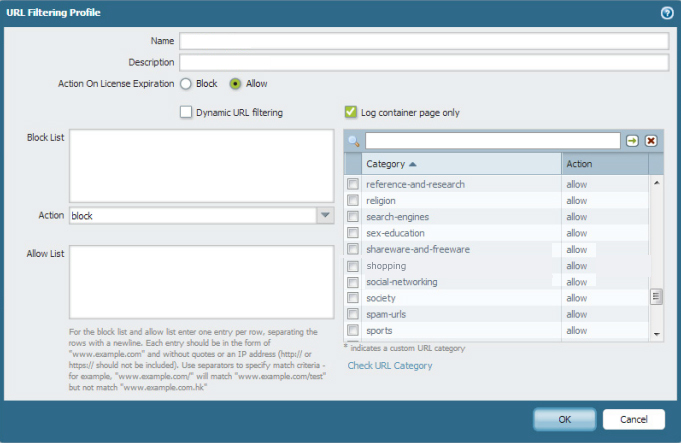Open the Check URL Category link
This screenshot has width=681, height=443.
(x=390, y=366)
